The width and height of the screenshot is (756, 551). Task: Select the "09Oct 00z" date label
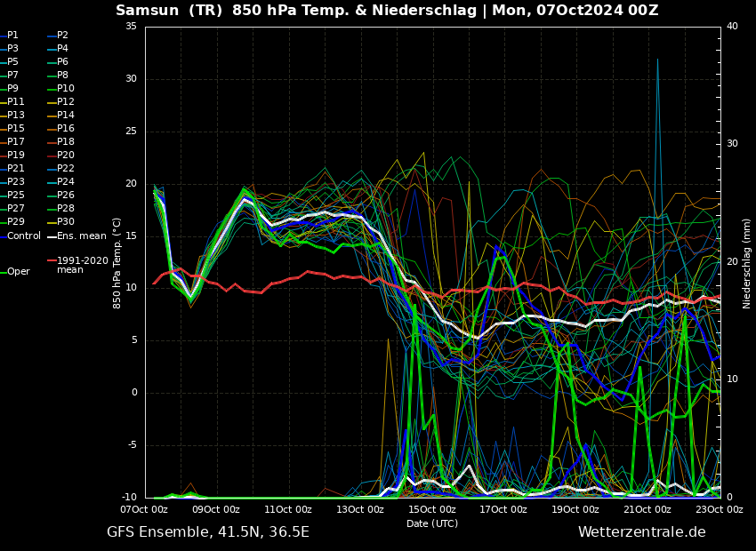pos(216,509)
